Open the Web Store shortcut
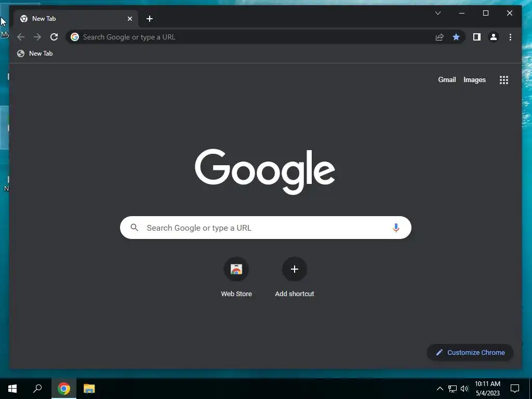 pyautogui.click(x=236, y=269)
